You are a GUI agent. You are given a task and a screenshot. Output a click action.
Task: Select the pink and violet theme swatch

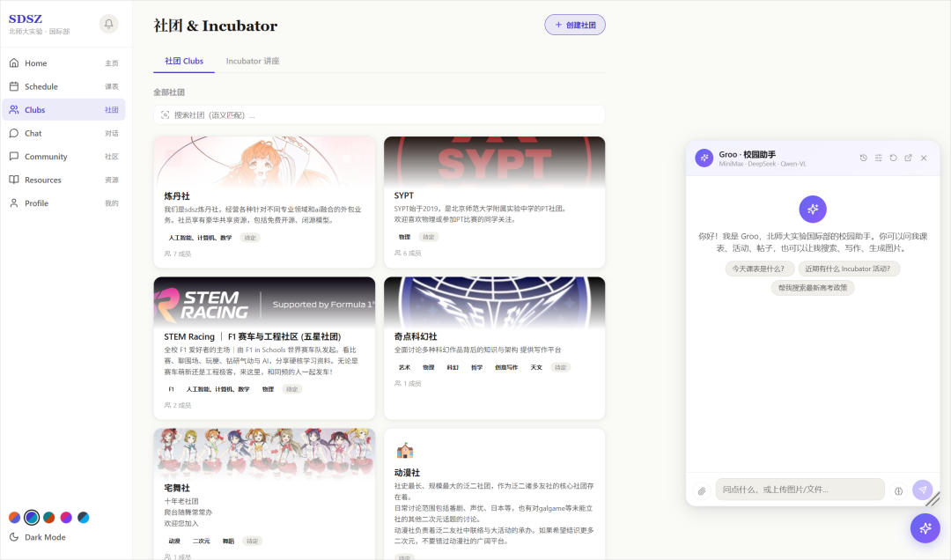66,518
